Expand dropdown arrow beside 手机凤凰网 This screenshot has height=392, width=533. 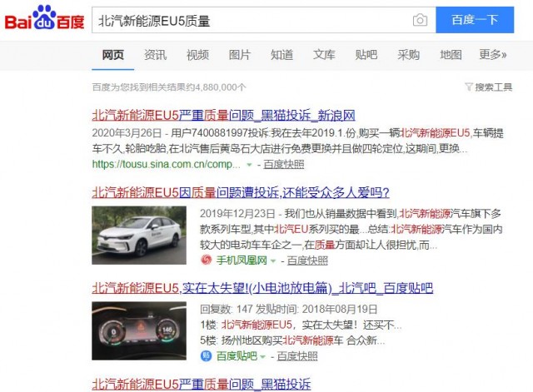pyautogui.click(x=273, y=261)
